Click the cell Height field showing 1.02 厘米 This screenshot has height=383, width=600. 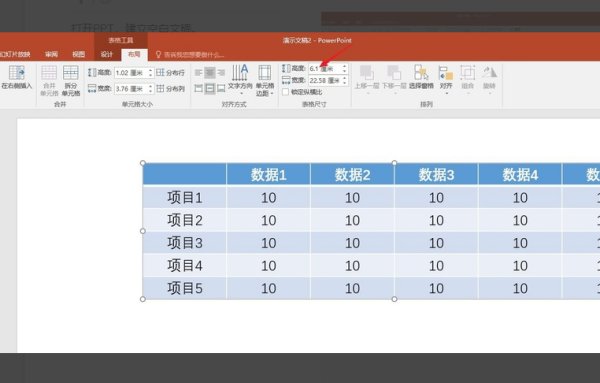pyautogui.click(x=130, y=72)
